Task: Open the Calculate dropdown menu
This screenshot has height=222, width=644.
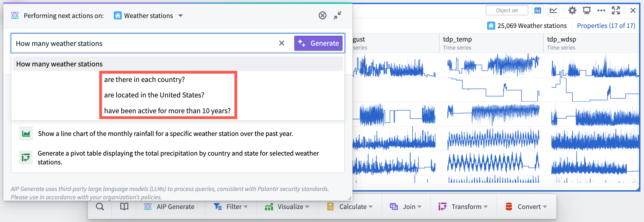Action: [350, 207]
